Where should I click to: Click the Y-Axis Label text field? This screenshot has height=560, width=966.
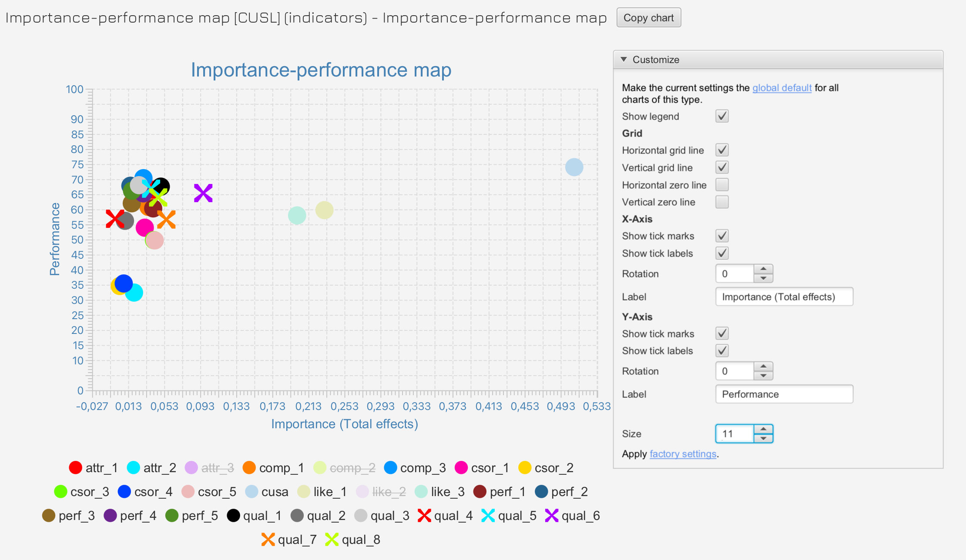[x=784, y=394]
